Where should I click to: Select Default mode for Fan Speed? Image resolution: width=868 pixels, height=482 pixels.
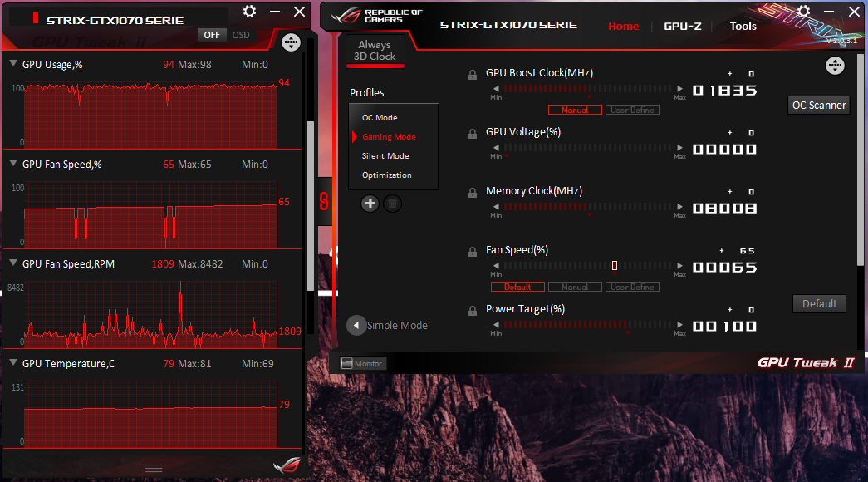pos(517,287)
